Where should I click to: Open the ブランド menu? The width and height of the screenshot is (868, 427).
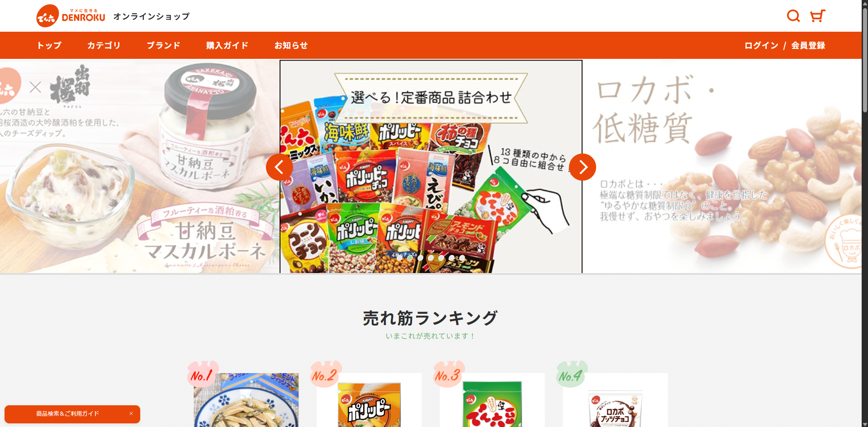164,45
